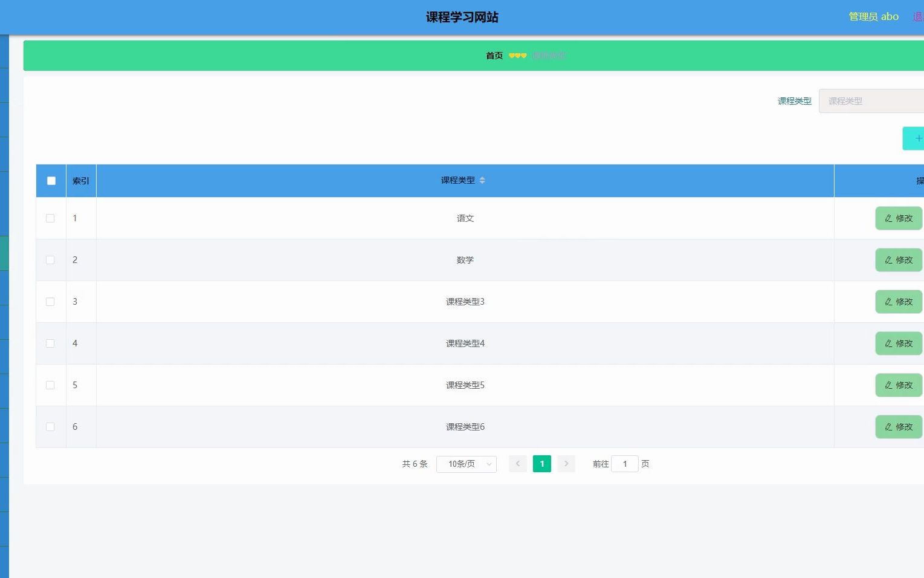Click the 索引 column header

click(x=81, y=181)
